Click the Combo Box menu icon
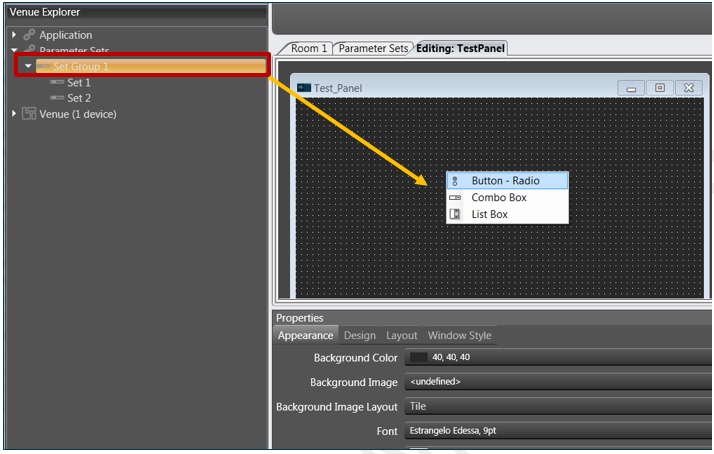This screenshot has height=454, width=714. click(455, 198)
